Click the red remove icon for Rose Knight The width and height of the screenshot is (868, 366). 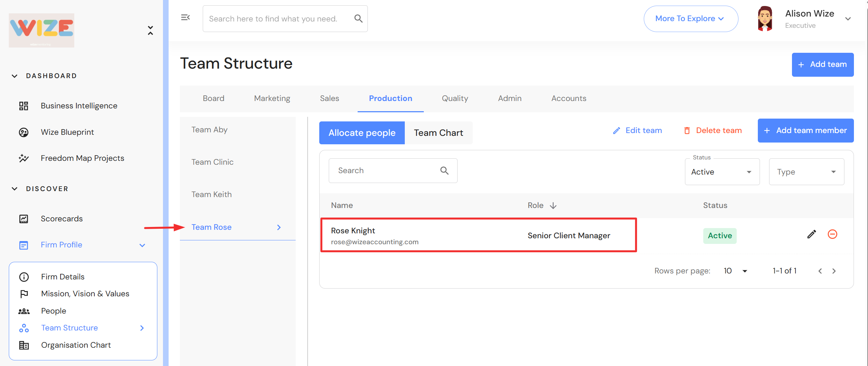[x=832, y=234]
